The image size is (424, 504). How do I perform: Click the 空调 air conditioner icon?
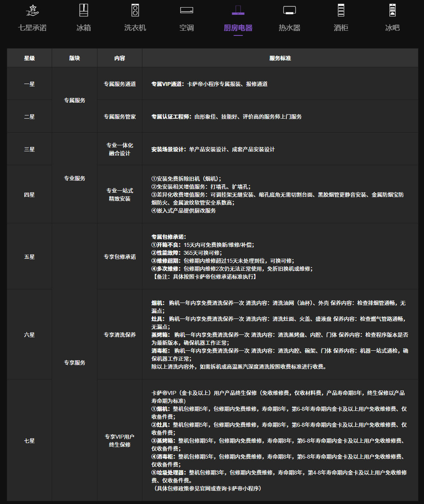[187, 10]
